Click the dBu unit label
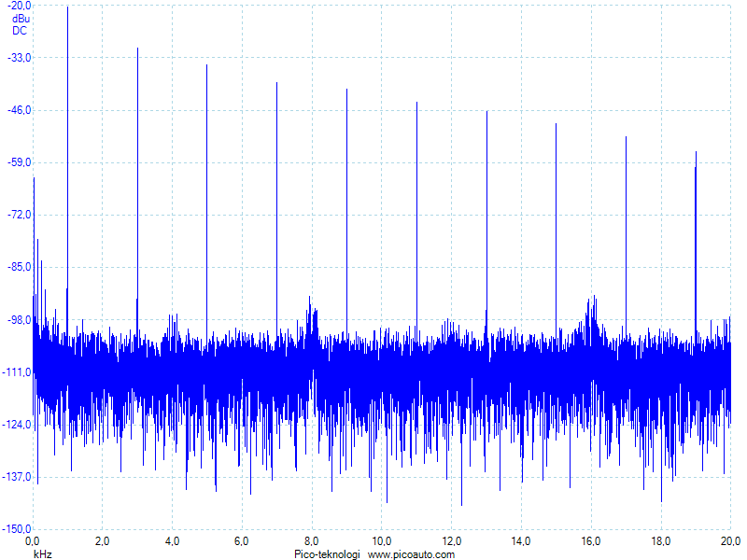This screenshot has width=747, height=560. point(21,19)
